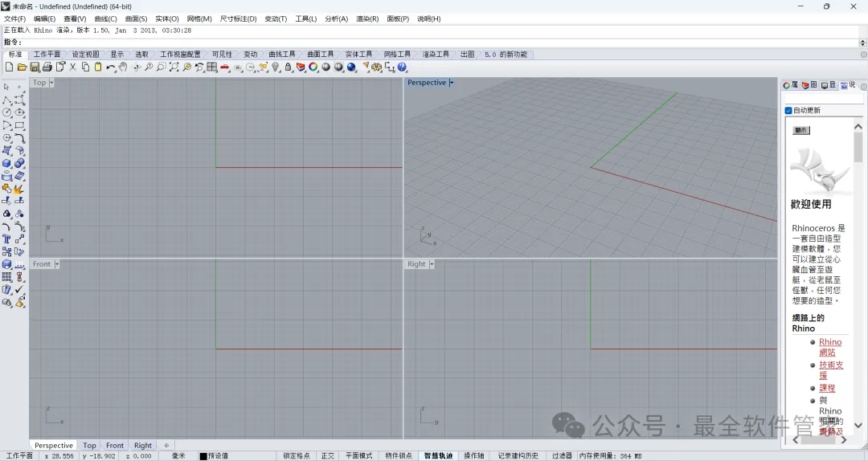Open the toolbar tabs options gear
868x461 pixels.
(863, 55)
